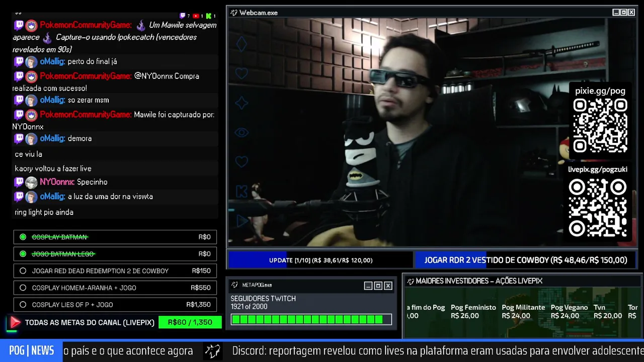Image resolution: width=644 pixels, height=362 pixels.
Task: Click PokemonCommunityGame avatar on 'Mawile foi capturado' message
Action: (x=31, y=115)
